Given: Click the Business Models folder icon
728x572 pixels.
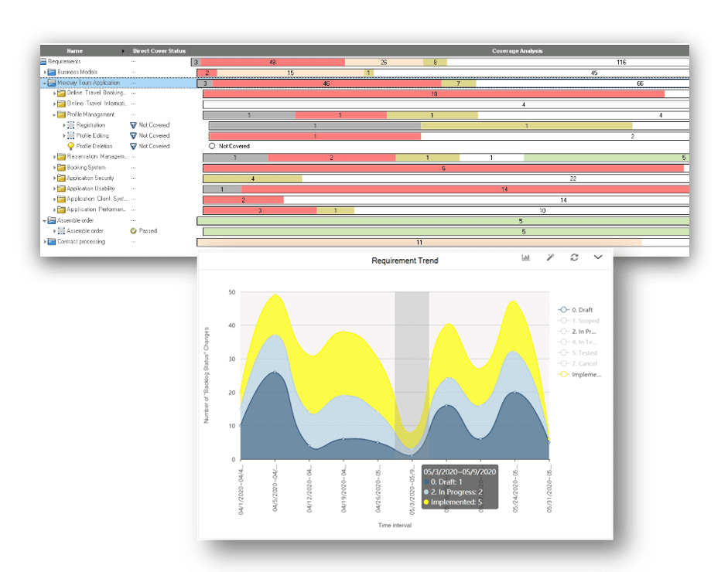Looking at the screenshot, I should (x=52, y=72).
